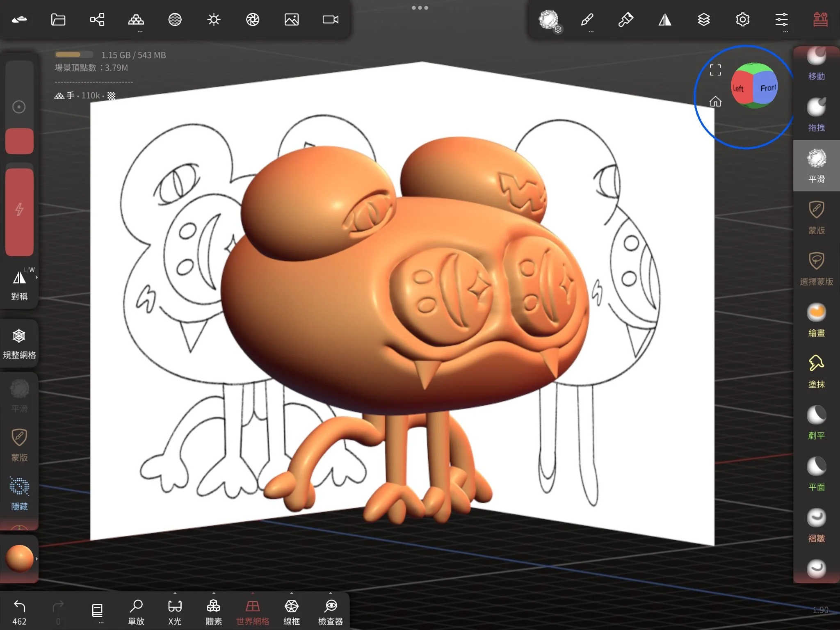This screenshot has height=630, width=840.
Task: Open the camera settings icon
Action: tap(330, 19)
